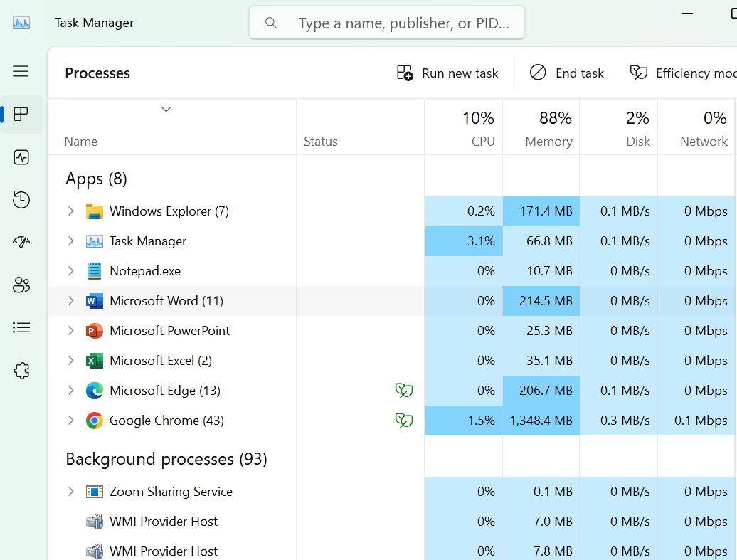
Task: Open the Startup apps sidebar tab
Action: pos(21,242)
